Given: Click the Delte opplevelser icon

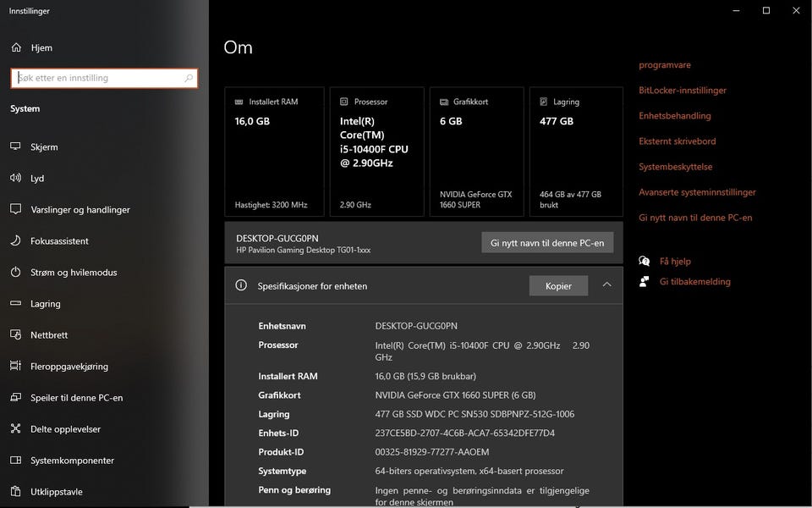Looking at the screenshot, I should pos(15,428).
